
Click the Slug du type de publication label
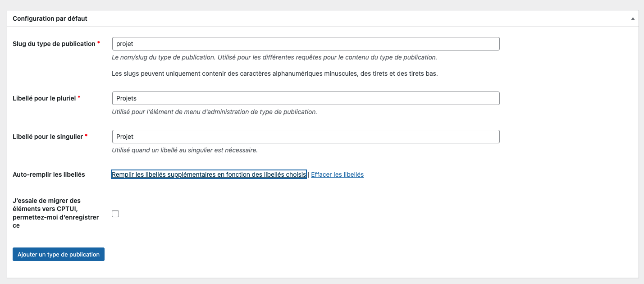(54, 44)
